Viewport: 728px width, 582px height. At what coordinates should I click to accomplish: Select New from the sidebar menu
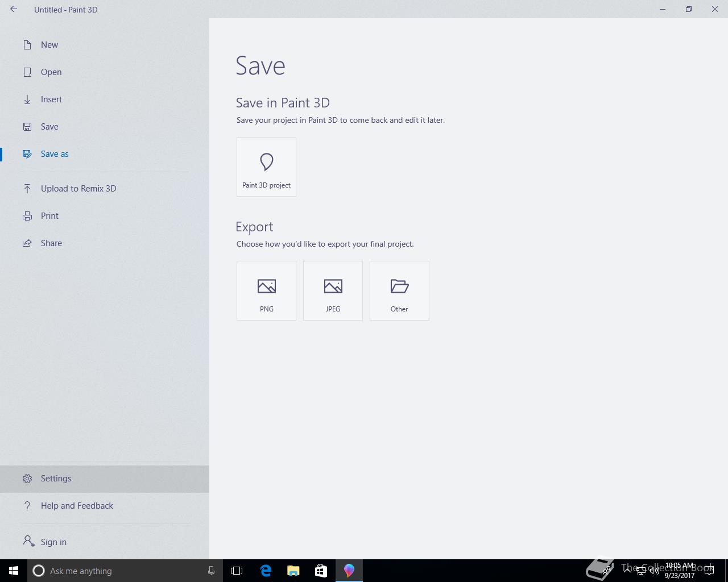105,45
